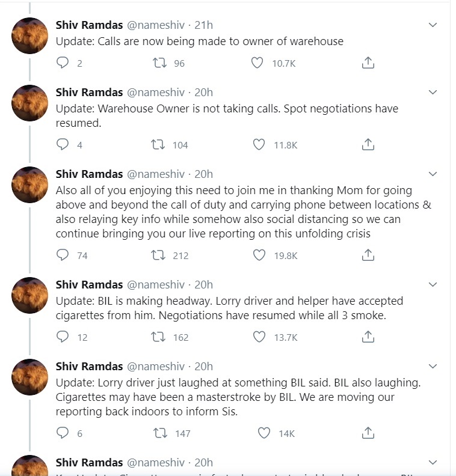Open Shiv Ramdas name on the BIL headway tweet
This screenshot has width=456, height=476.
pyautogui.click(x=89, y=285)
